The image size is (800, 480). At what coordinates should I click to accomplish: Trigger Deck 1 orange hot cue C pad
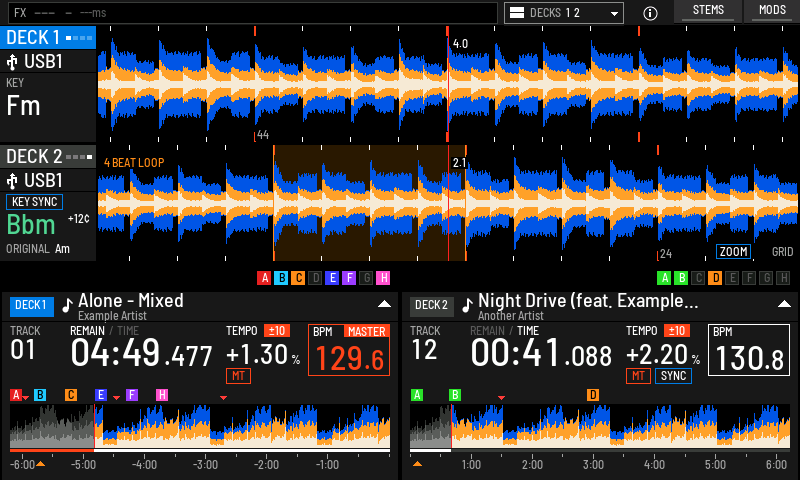pos(298,278)
